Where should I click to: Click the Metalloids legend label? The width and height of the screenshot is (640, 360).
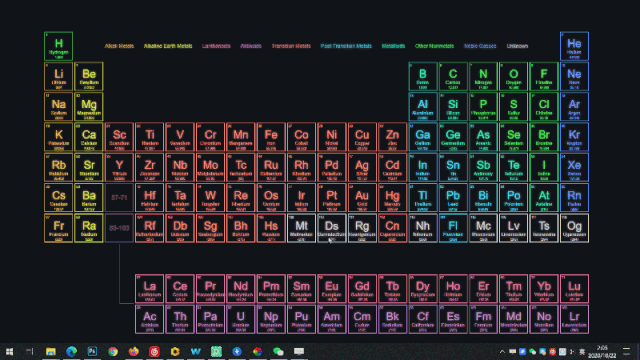point(393,46)
